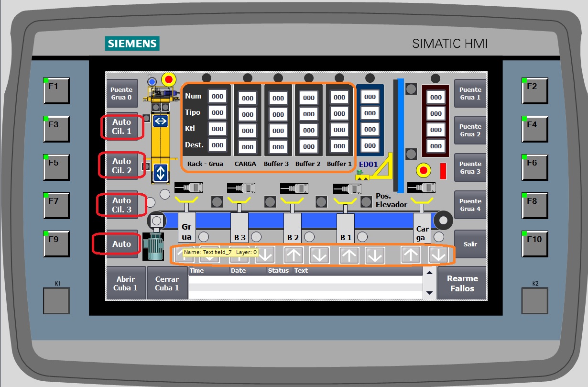Click the gray square indicator left of Pos. Elevador
Screen dimensions: 588x387
366,201
